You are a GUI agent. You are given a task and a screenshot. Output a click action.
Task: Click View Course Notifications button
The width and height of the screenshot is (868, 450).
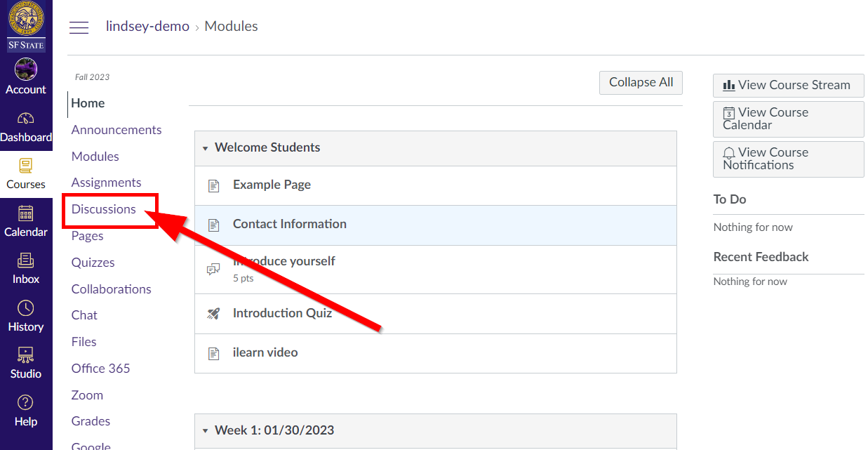(789, 159)
